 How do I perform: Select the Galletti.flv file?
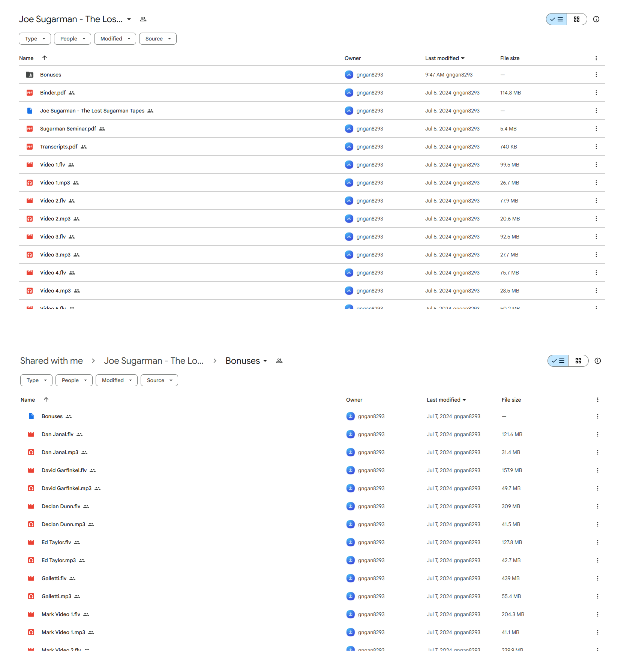[313, 578]
